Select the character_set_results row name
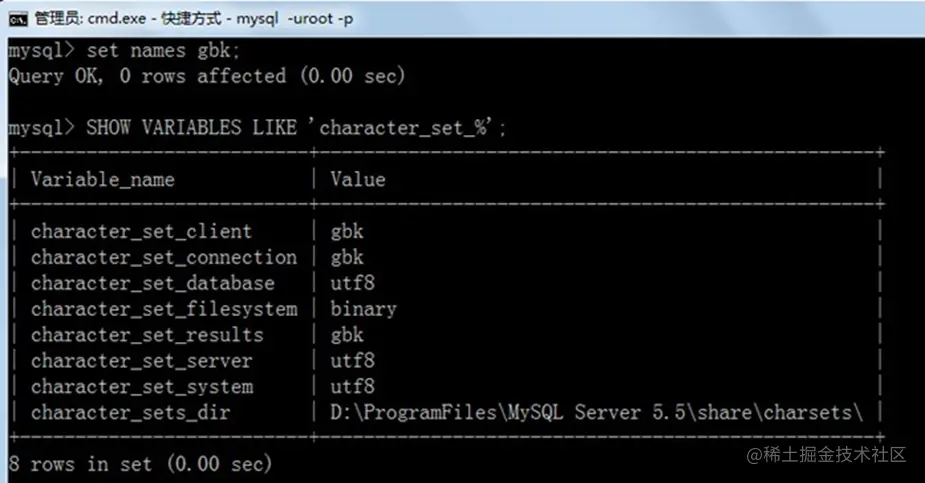The width and height of the screenshot is (925, 483). 147,335
